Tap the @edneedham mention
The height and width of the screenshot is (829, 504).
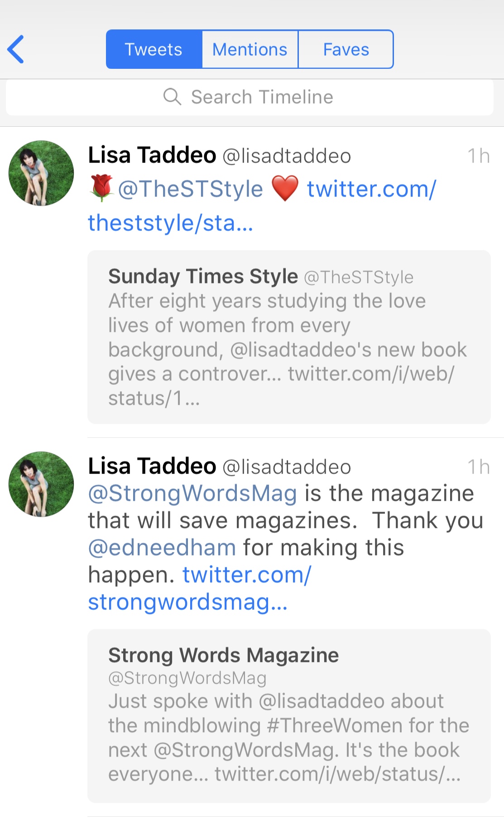click(162, 547)
